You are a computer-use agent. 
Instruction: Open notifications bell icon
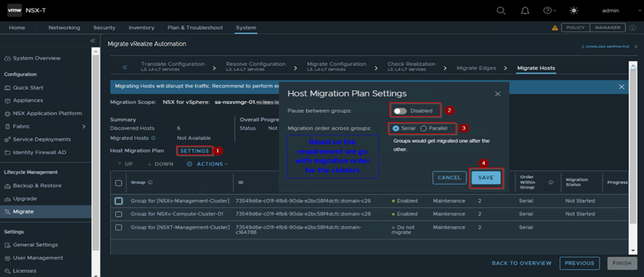click(525, 11)
